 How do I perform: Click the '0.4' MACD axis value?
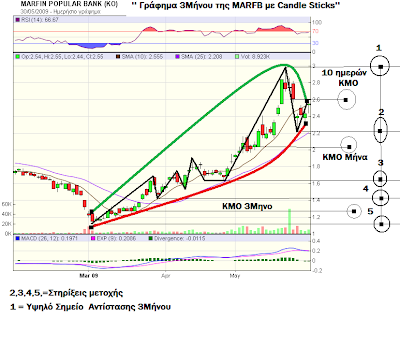point(316,241)
